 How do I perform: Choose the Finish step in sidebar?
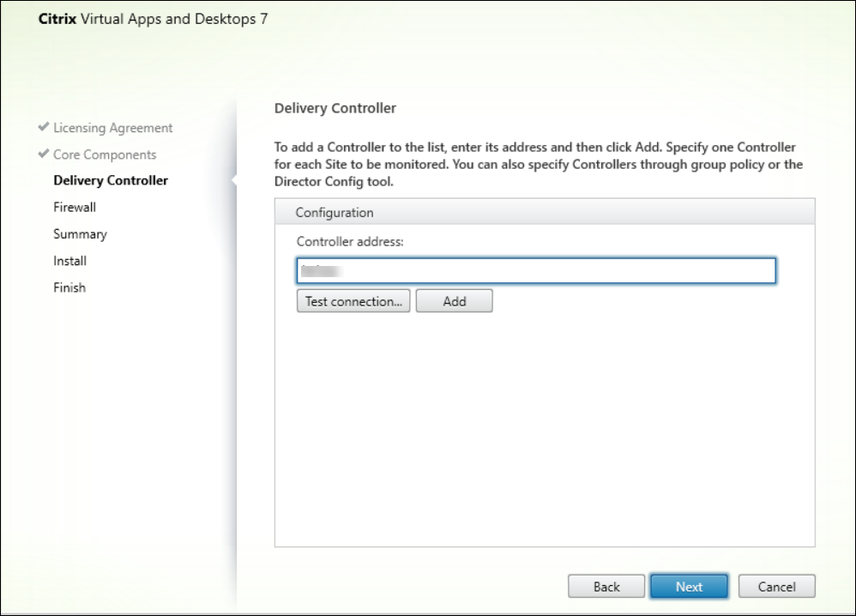coord(69,287)
